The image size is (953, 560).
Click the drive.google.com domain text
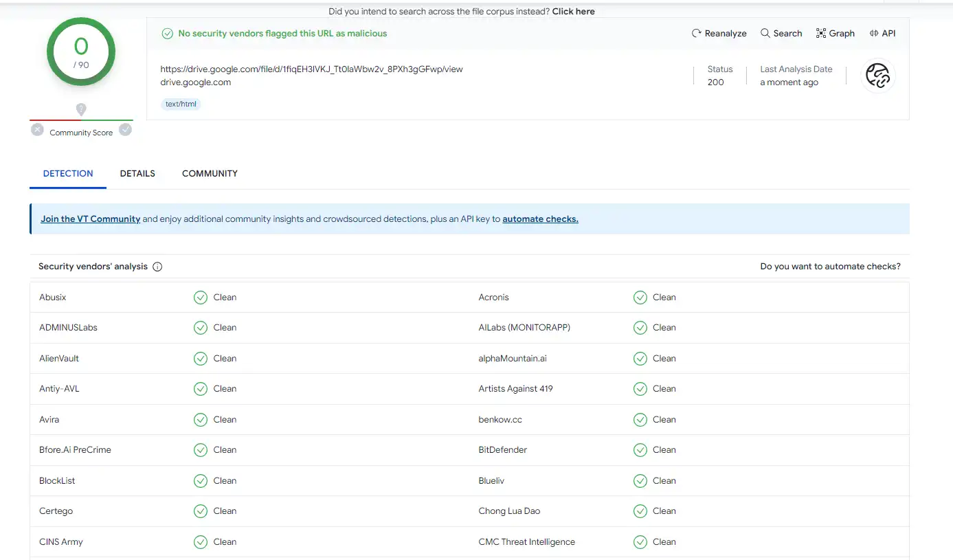195,82
